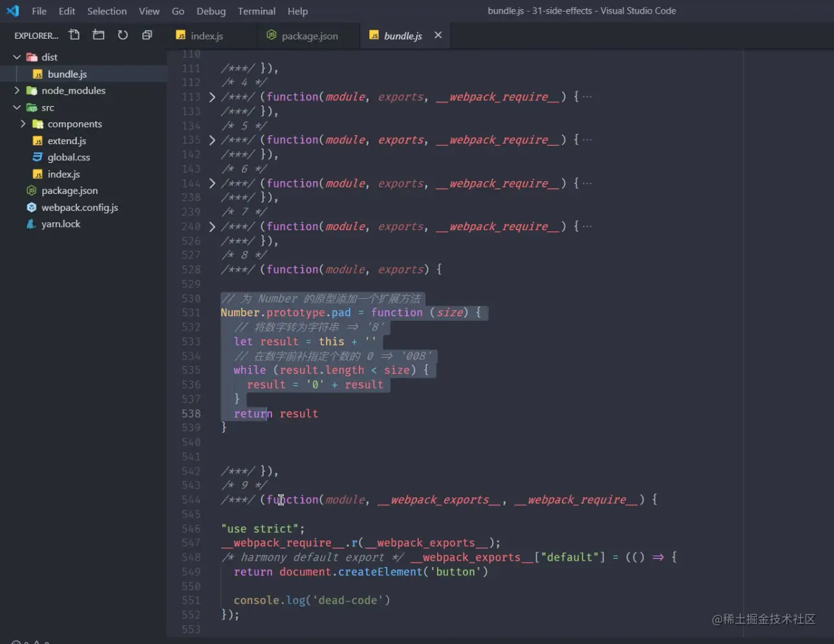
Task: Create a new folder in Explorer
Action: point(98,35)
